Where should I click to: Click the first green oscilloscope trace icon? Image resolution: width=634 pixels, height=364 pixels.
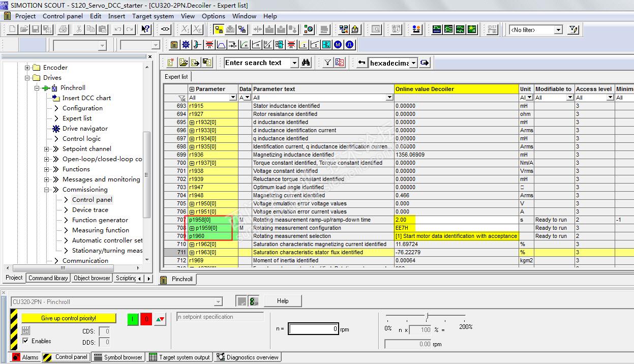coord(437,29)
